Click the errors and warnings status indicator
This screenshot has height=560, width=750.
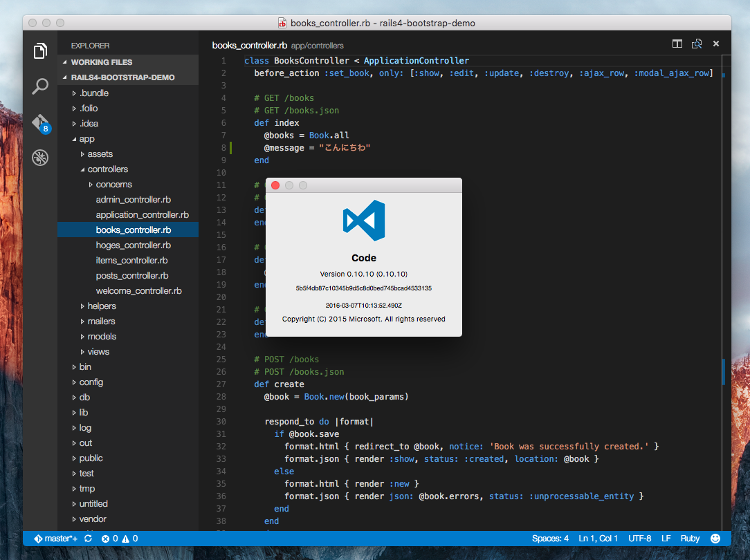[x=120, y=538]
